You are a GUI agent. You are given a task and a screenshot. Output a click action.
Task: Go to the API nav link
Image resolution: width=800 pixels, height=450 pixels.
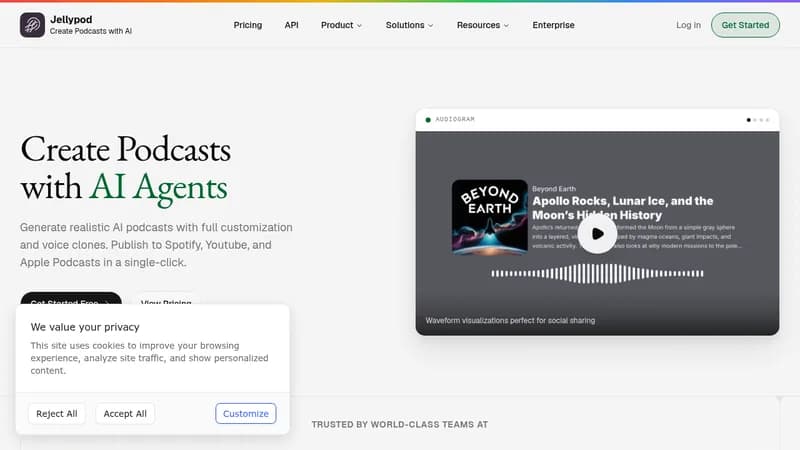coord(291,25)
